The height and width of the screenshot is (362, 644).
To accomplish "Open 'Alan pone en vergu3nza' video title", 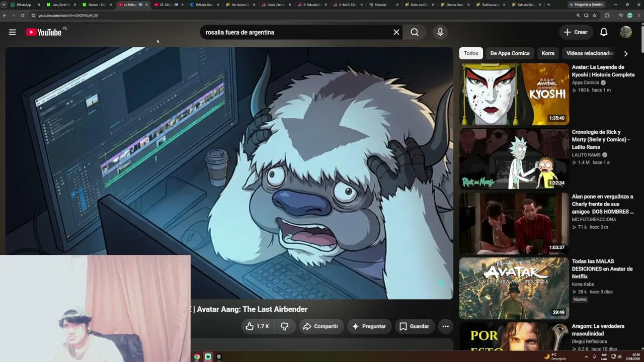I will tap(603, 204).
